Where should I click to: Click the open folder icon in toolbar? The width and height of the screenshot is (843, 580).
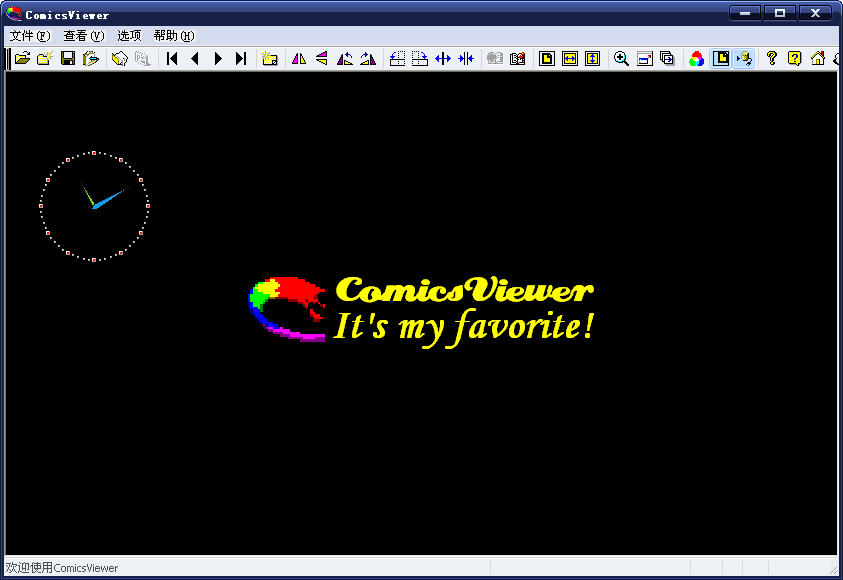(23, 58)
